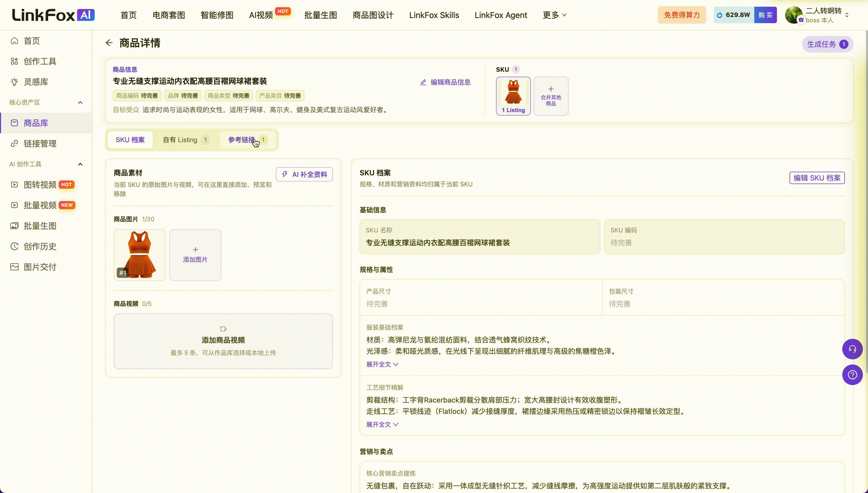Click the 商品类型 待完善 tag
Viewport: 868px width, 493px height.
228,96
